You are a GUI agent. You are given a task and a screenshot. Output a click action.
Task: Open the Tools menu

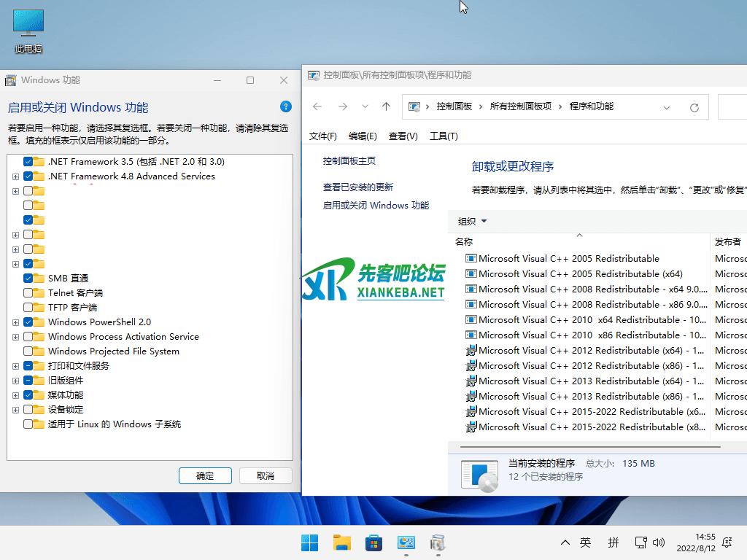(x=444, y=136)
